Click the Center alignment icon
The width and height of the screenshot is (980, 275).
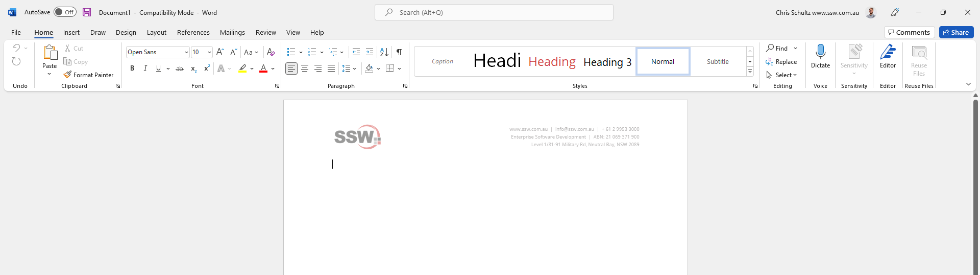pyautogui.click(x=305, y=68)
